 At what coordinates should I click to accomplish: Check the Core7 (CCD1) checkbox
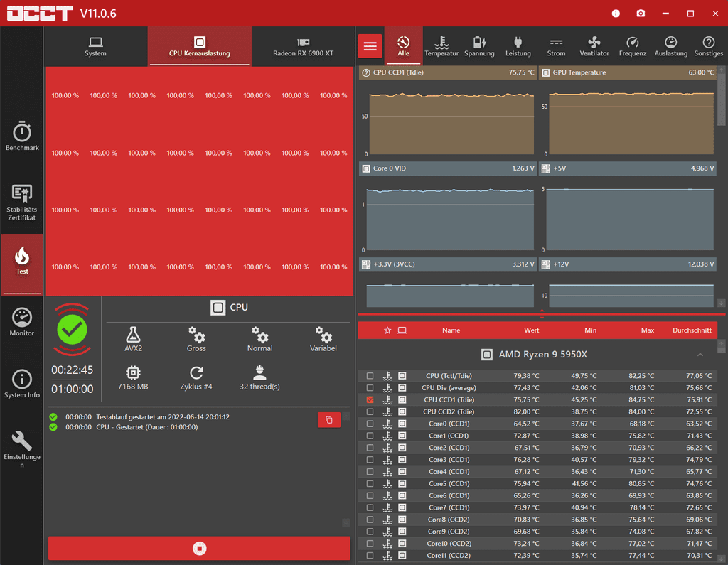coord(370,507)
